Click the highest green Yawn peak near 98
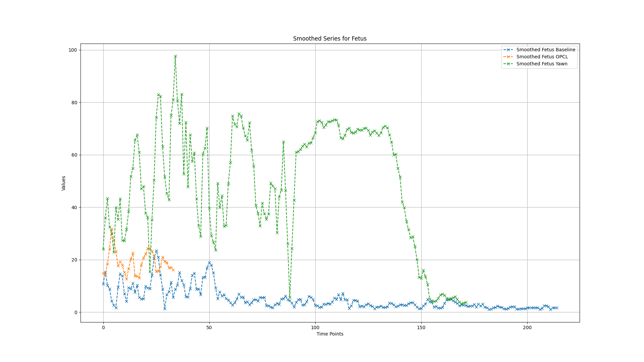The image size is (644, 362). [x=175, y=56]
